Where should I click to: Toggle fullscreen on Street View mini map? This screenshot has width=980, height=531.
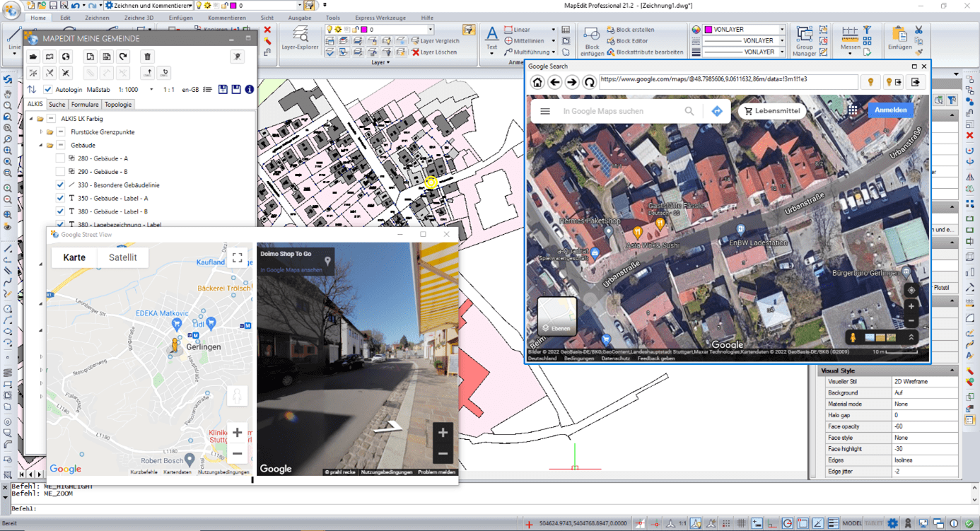click(238, 258)
